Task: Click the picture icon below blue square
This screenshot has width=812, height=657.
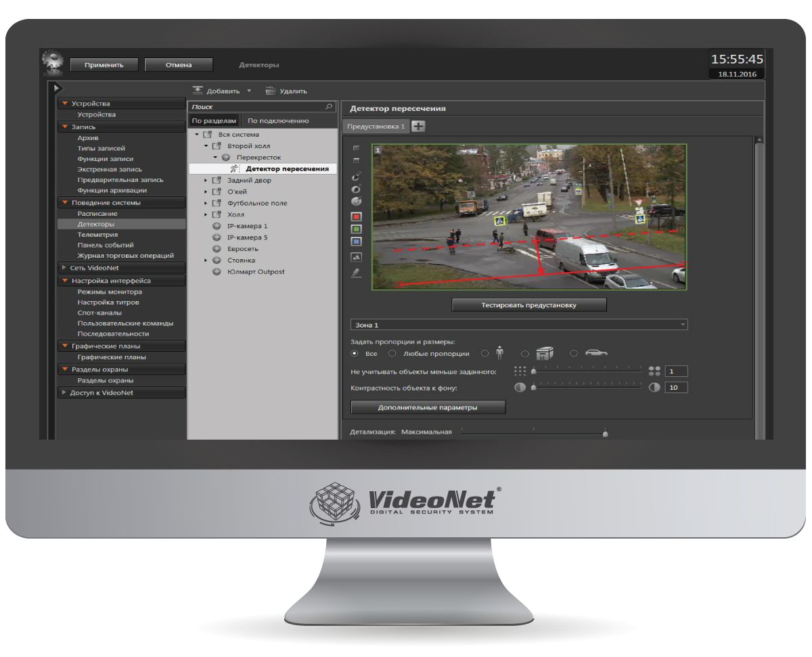Action: click(357, 257)
